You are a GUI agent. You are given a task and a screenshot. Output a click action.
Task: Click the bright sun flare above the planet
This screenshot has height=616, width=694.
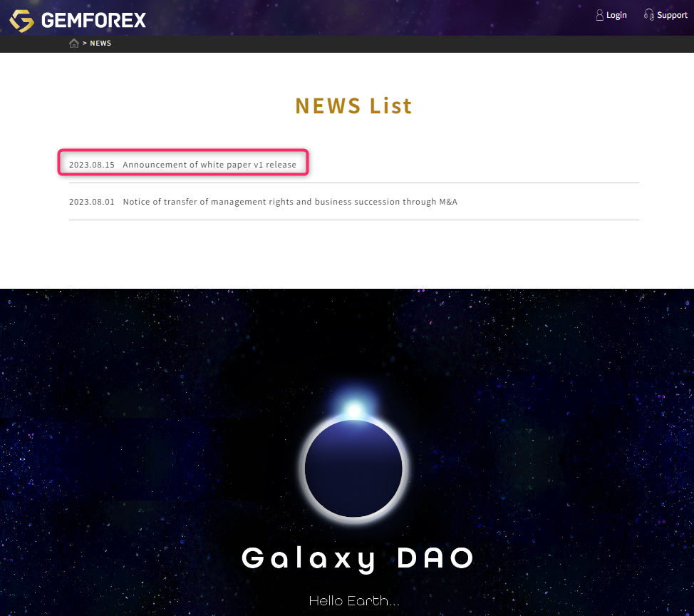354,410
